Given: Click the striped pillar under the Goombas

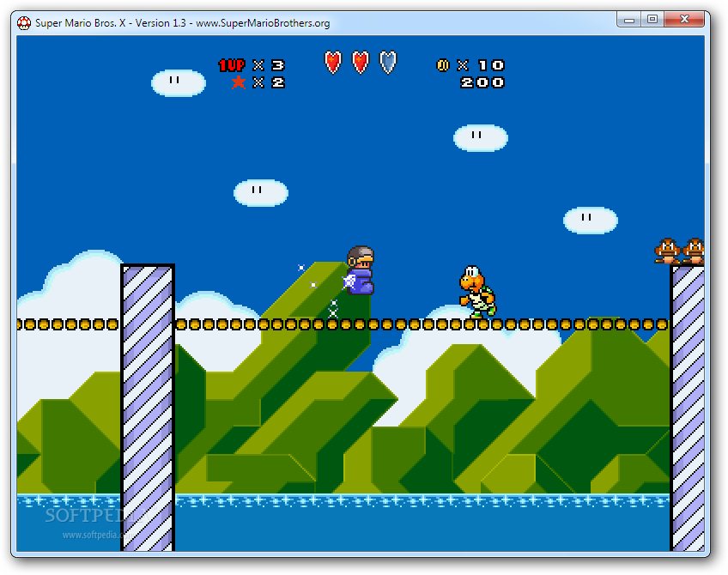Looking at the screenshot, I should (688, 409).
